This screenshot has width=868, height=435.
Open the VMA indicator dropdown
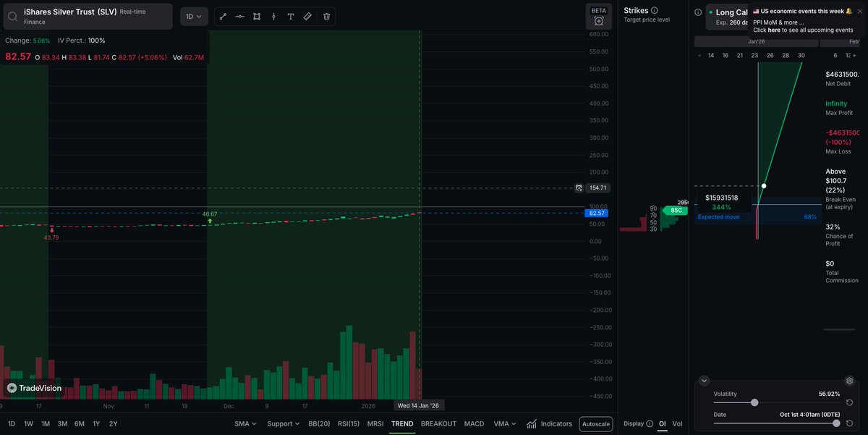[x=505, y=423]
